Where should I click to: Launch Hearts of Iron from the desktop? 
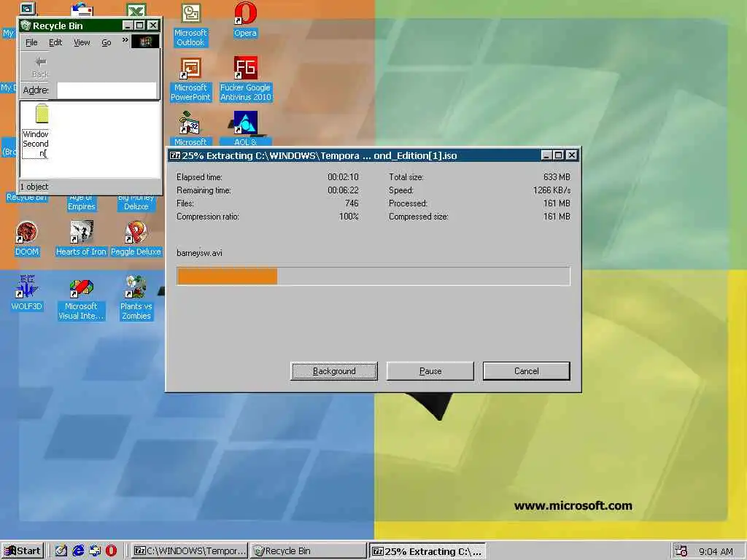82,233
